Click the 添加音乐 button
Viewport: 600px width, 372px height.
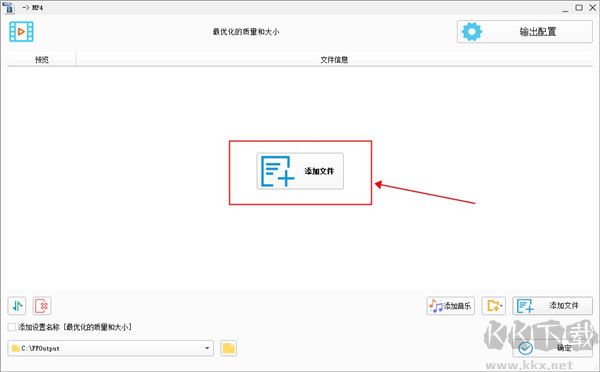[x=451, y=306]
